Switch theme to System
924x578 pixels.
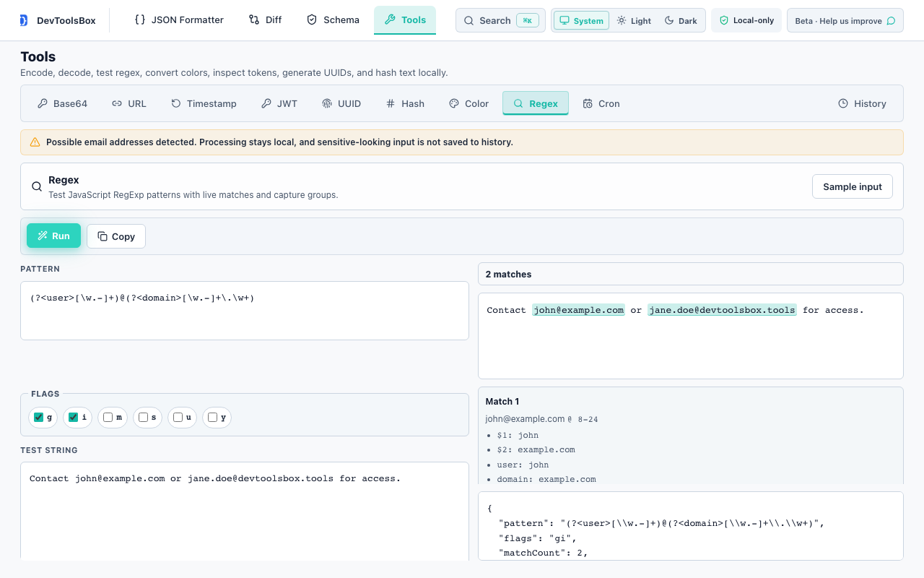coord(581,21)
